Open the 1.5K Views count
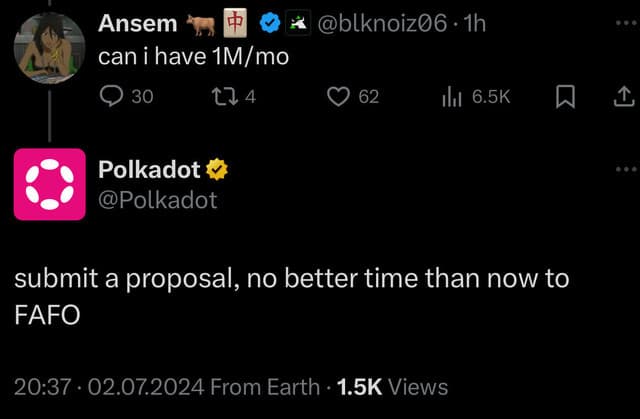 pos(392,387)
